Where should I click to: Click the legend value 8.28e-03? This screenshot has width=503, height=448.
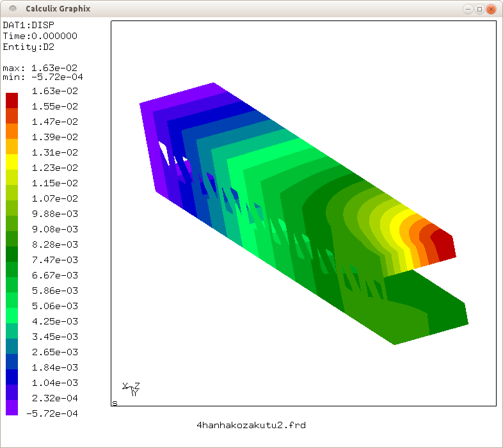click(x=55, y=245)
